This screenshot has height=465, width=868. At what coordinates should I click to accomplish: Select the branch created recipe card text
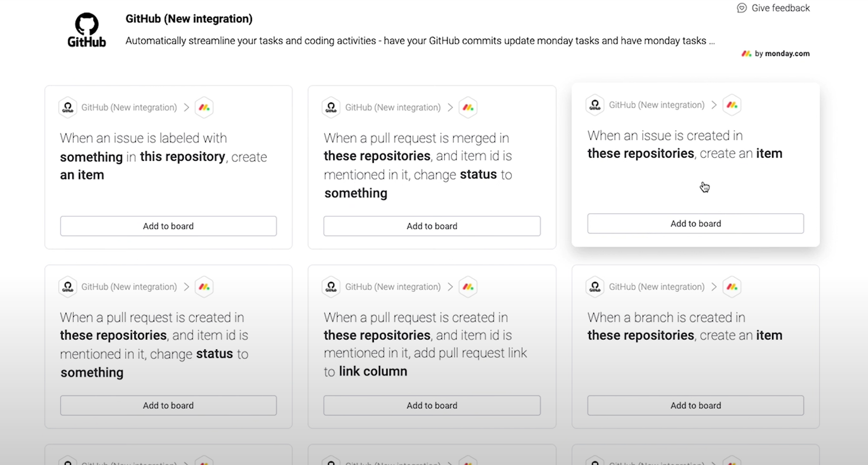click(684, 326)
